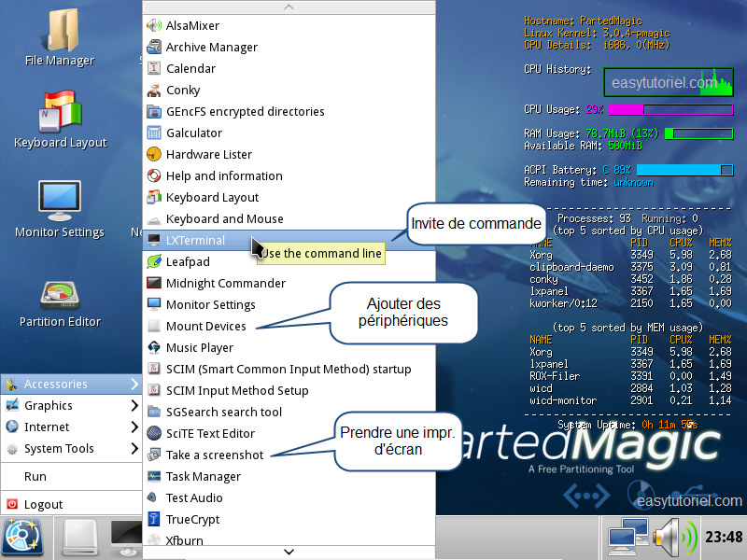
Task: Click the Galculator calculator icon
Action: coord(154,133)
